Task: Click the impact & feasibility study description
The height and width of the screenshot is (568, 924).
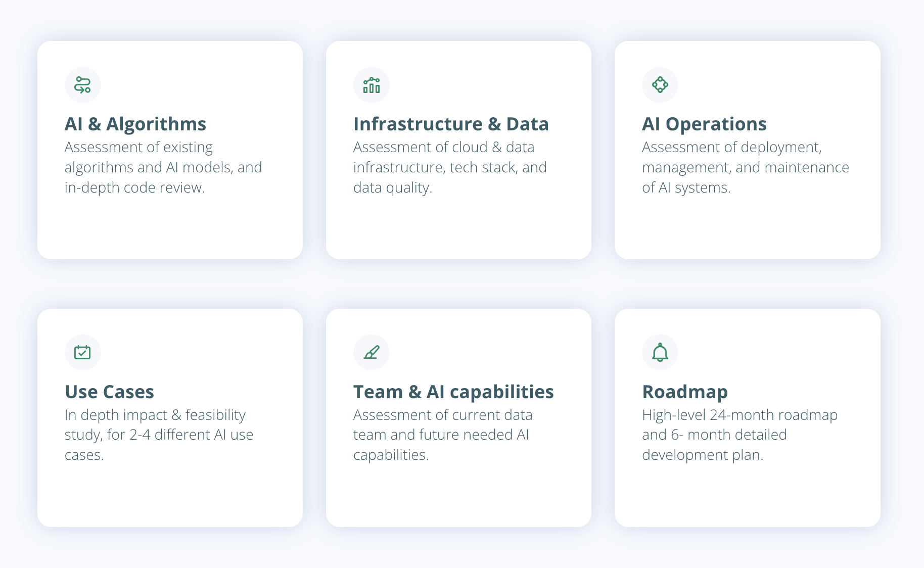Action: (x=159, y=435)
